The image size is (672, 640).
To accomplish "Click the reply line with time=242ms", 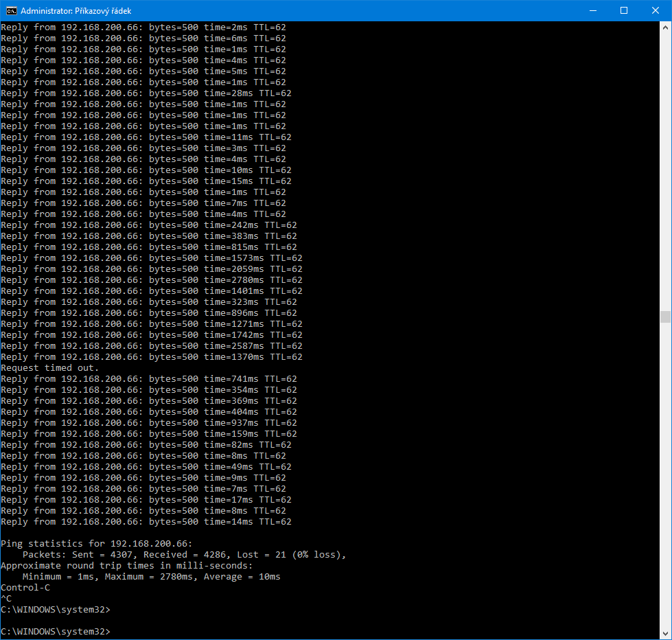I will pyautogui.click(x=148, y=225).
